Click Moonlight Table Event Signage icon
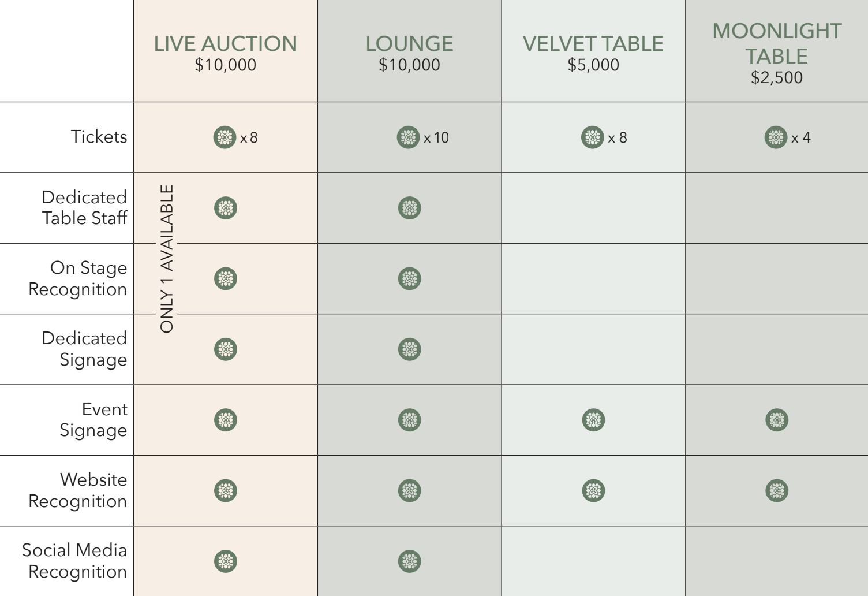Screen dimensions: 868x596 click(777, 420)
